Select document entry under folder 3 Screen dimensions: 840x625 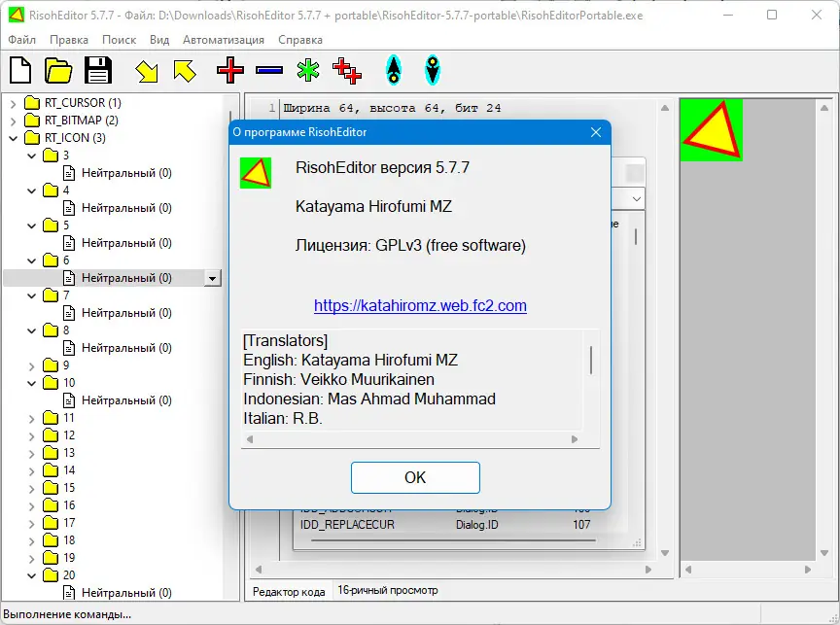(126, 173)
